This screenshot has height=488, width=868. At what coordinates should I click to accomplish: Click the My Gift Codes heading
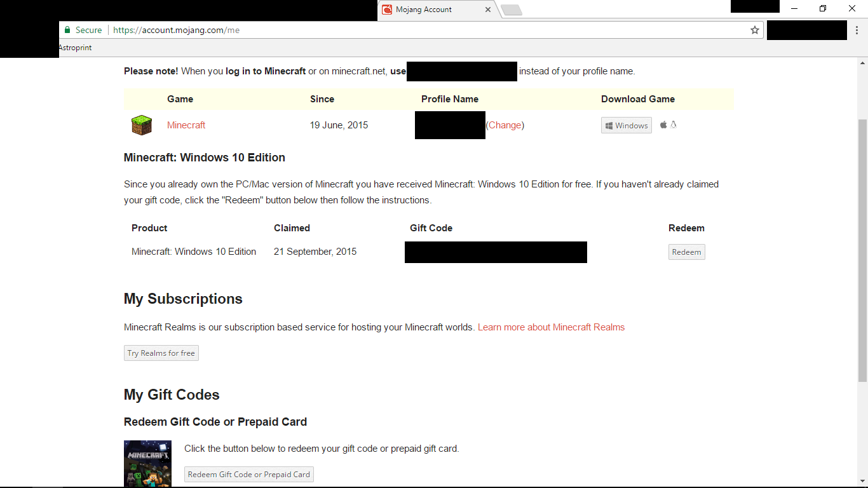coord(172,395)
